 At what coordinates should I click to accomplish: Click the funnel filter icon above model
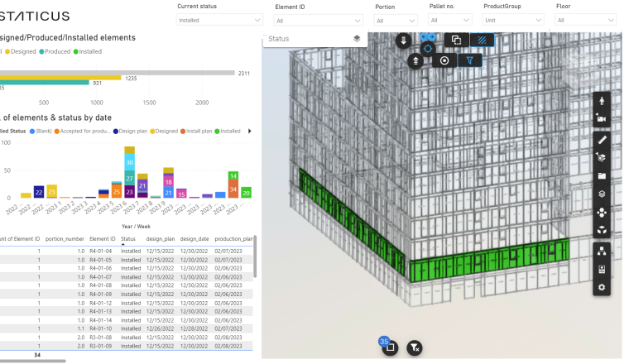click(469, 60)
